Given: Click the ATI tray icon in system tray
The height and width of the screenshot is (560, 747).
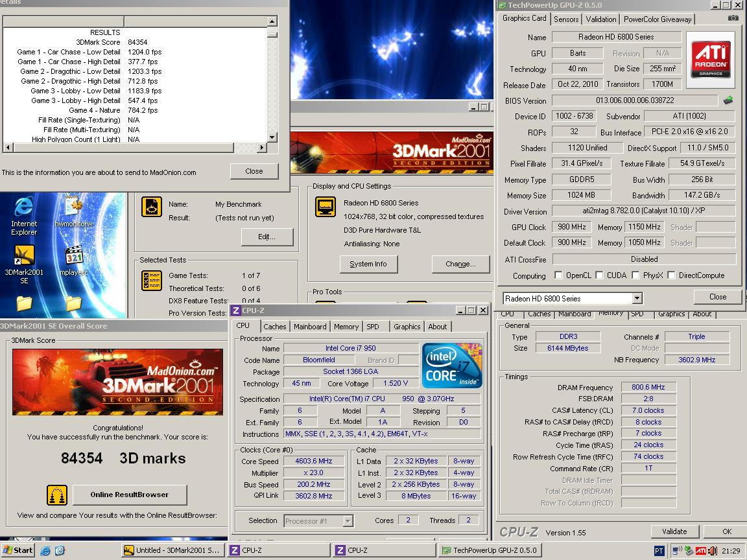Looking at the screenshot, I should click(701, 551).
